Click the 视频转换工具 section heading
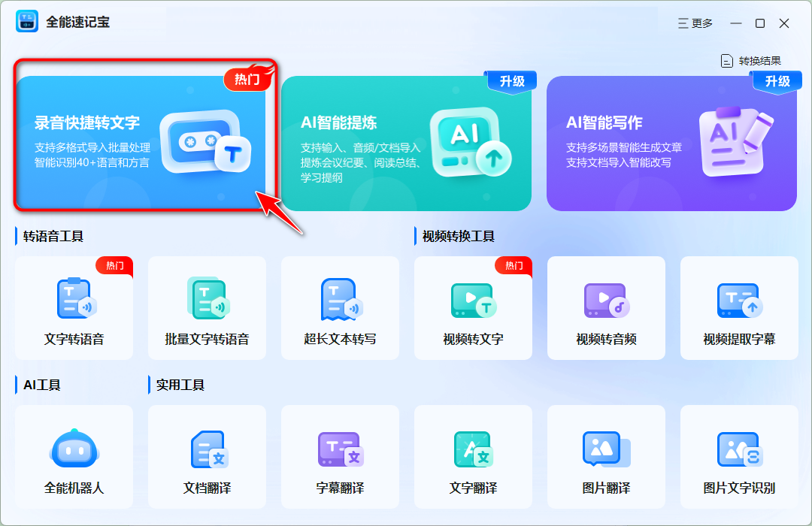This screenshot has height=526, width=812. point(459,237)
